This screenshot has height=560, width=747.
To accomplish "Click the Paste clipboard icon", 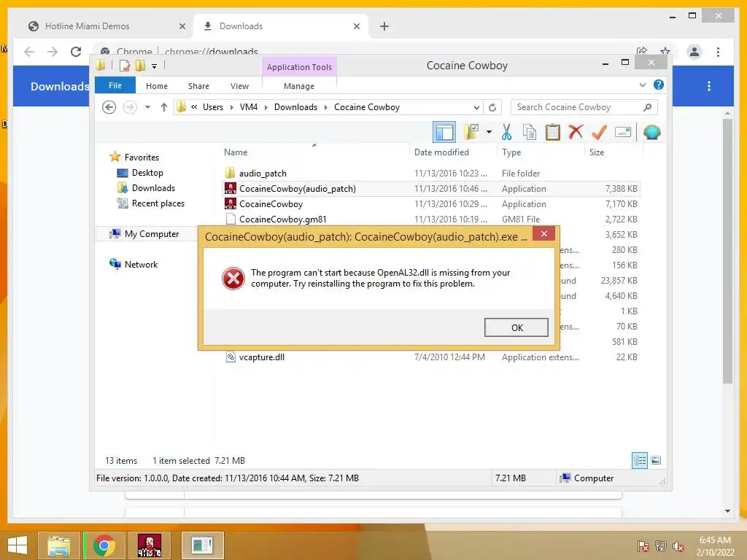I will point(553,132).
